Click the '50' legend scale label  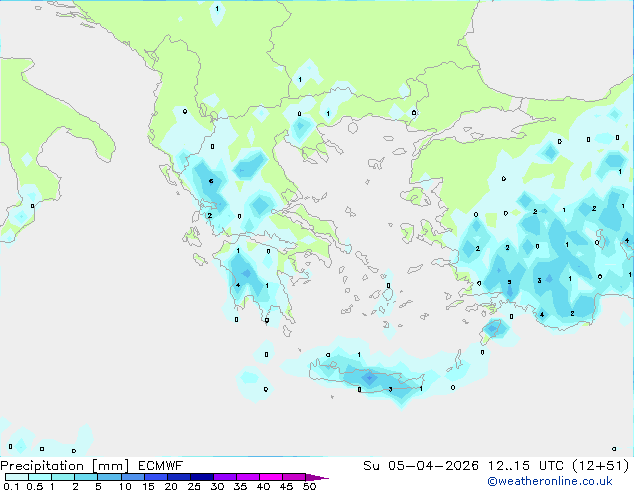[310, 486]
